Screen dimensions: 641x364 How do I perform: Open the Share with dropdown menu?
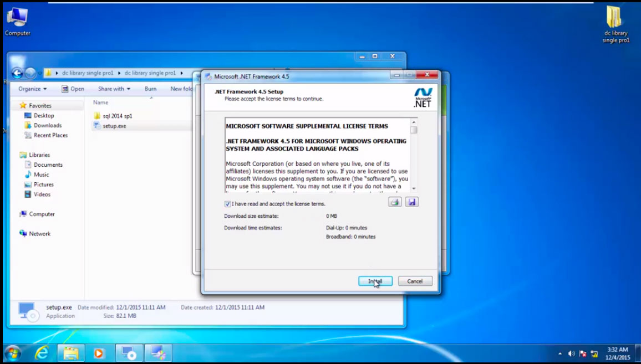click(x=114, y=89)
